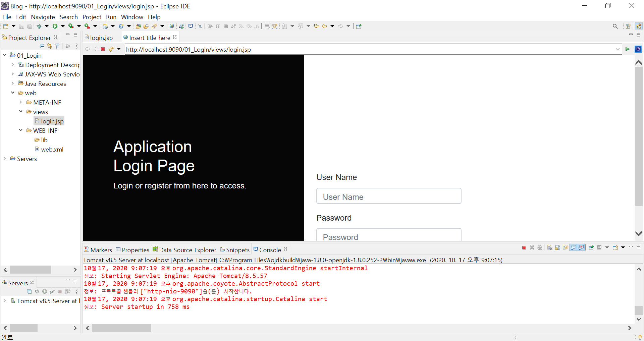Click the Pin Console icon
Viewport: 644px width, 341px height.
pyautogui.click(x=591, y=248)
